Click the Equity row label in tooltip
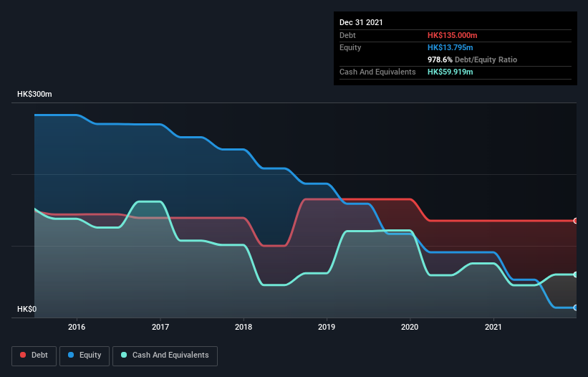 [x=350, y=47]
